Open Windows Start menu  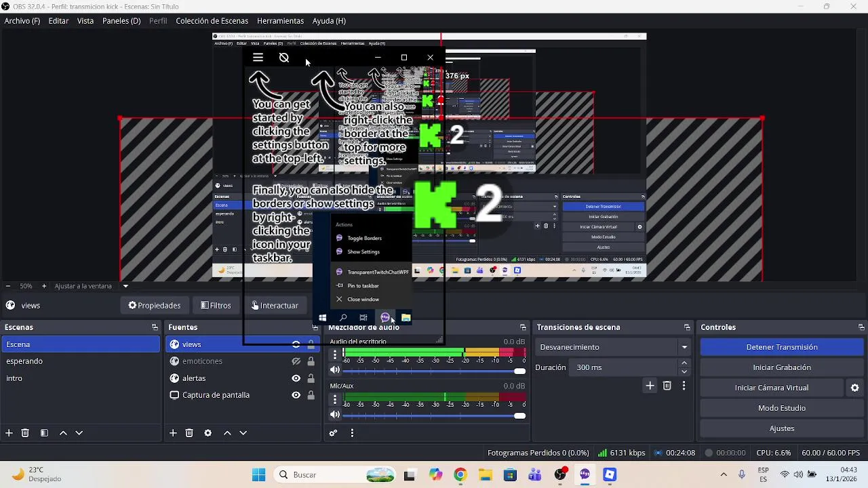click(259, 475)
